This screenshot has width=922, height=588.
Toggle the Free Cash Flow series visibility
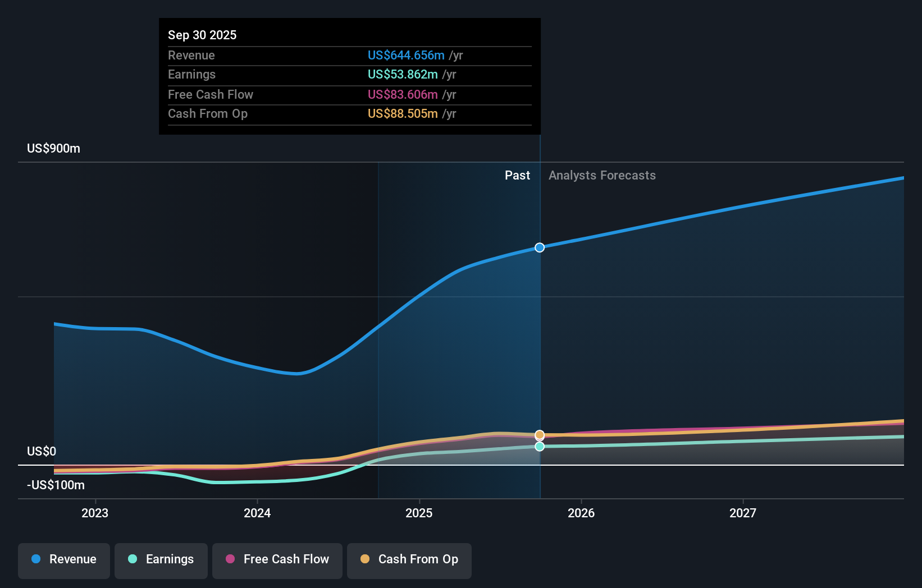click(277, 559)
